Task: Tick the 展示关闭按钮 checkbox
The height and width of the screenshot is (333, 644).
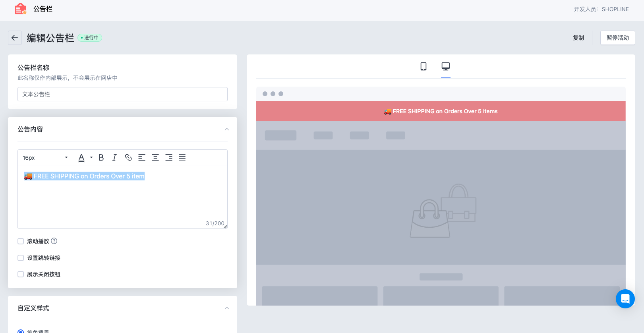Action: point(21,274)
